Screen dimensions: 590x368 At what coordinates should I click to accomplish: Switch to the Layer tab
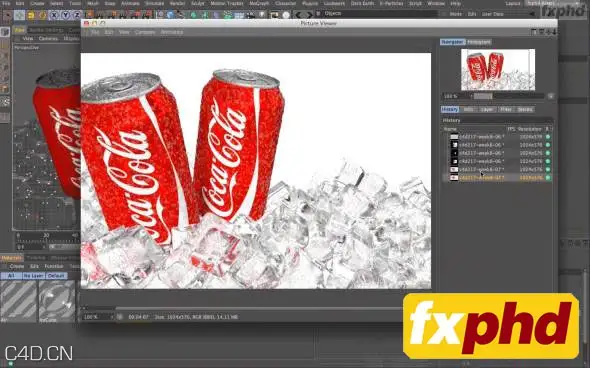tap(487, 109)
